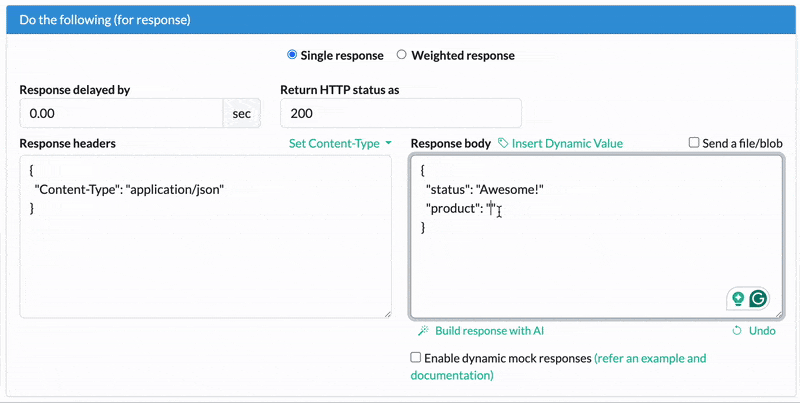This screenshot has width=800, height=403.
Task: Click the Return HTTP status as field
Action: (x=401, y=113)
